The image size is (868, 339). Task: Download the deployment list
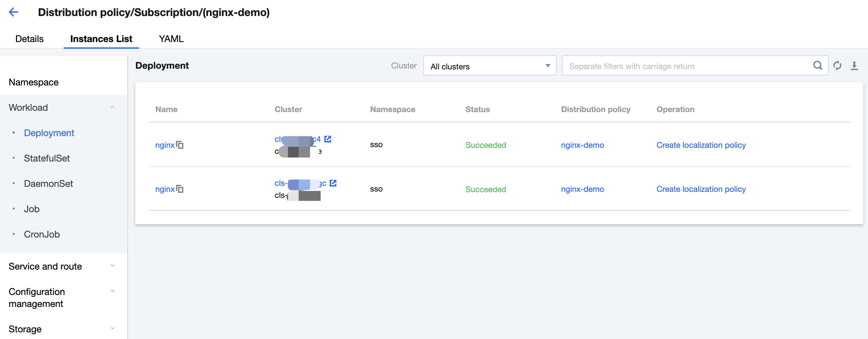(854, 66)
